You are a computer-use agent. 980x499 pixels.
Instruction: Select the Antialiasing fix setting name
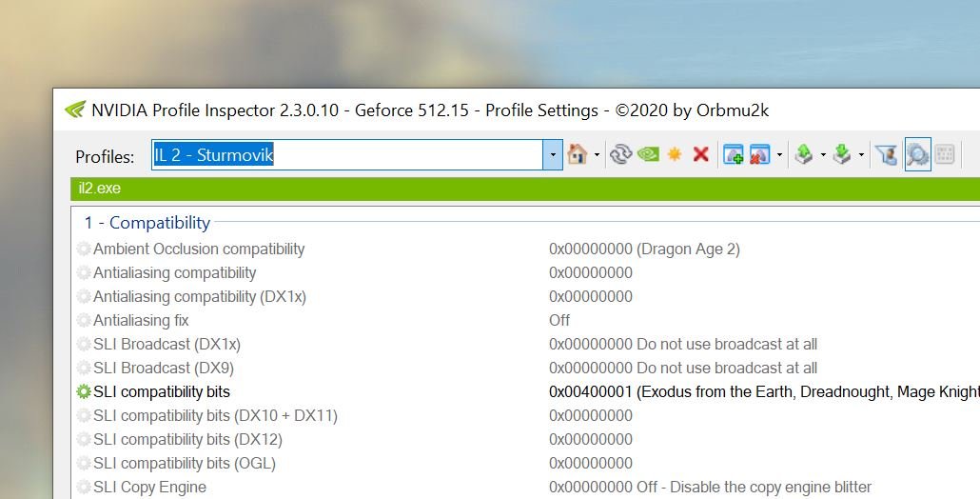pyautogui.click(x=141, y=320)
